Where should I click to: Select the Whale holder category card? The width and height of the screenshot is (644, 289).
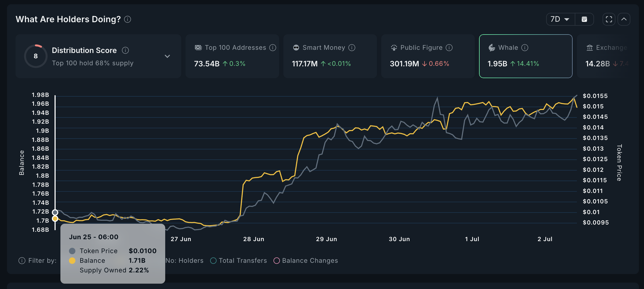pos(525,56)
